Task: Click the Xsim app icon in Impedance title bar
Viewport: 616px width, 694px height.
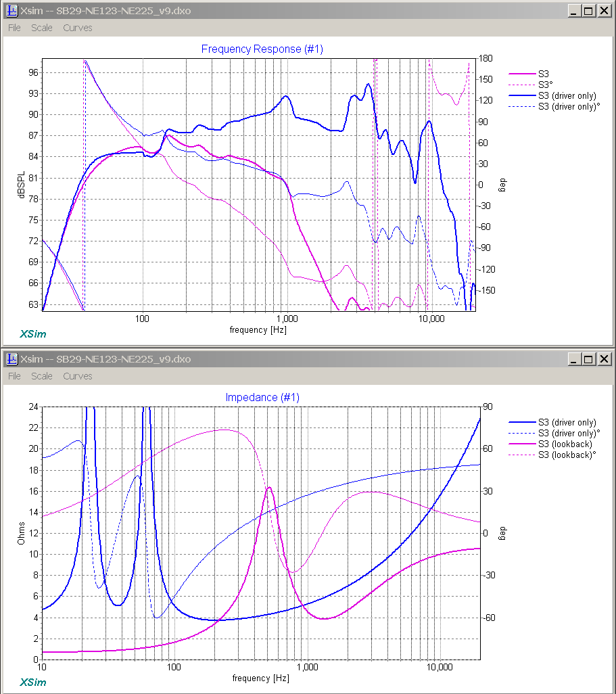Action: (12, 359)
